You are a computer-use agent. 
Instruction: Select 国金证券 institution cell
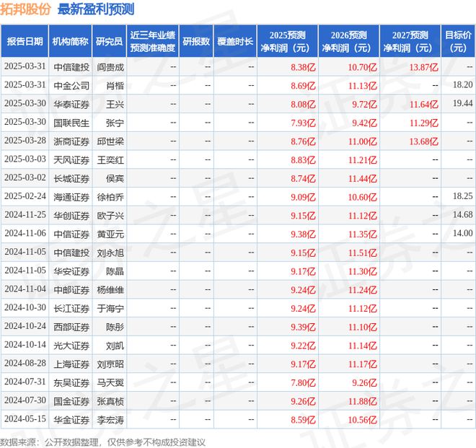(71, 401)
